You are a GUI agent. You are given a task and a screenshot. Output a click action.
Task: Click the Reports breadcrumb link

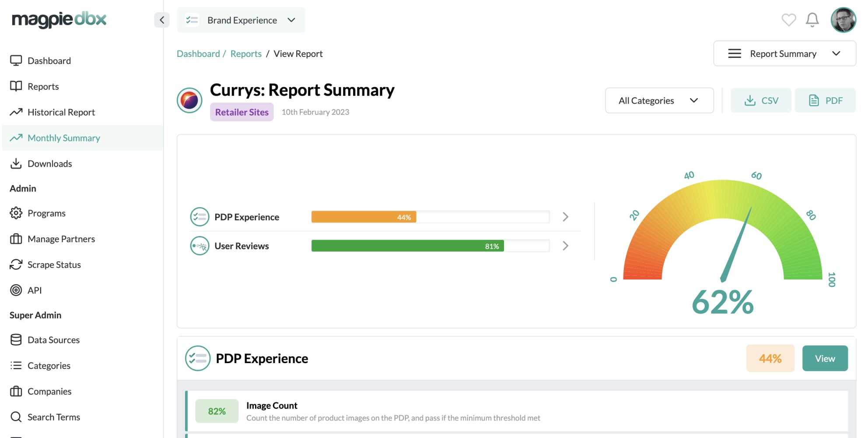click(246, 53)
